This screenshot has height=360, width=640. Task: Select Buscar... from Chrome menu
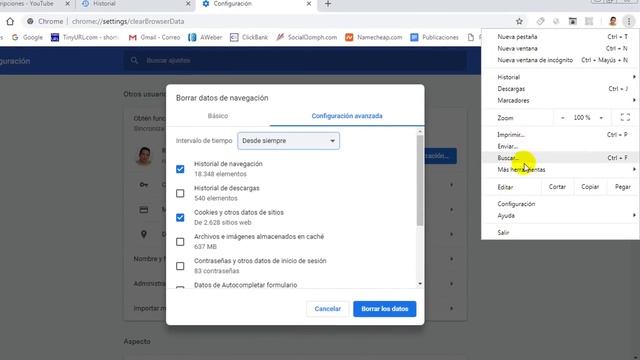tap(559, 158)
